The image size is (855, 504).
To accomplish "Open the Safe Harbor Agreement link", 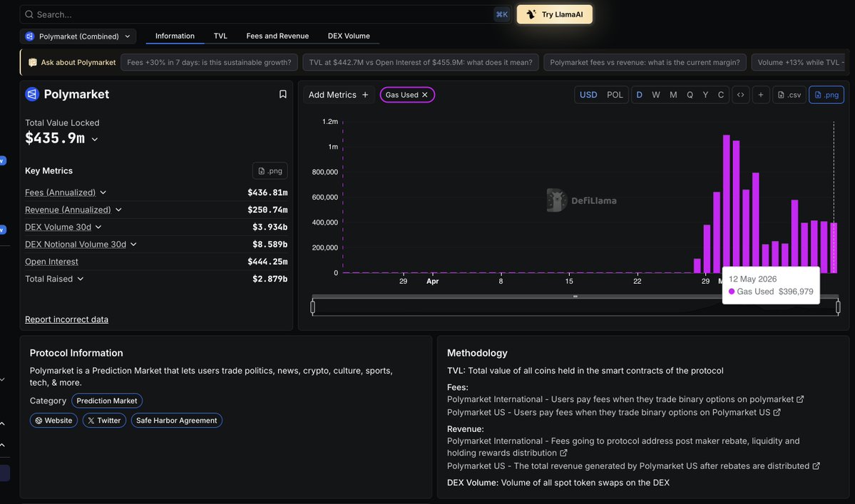I will [x=176, y=420].
